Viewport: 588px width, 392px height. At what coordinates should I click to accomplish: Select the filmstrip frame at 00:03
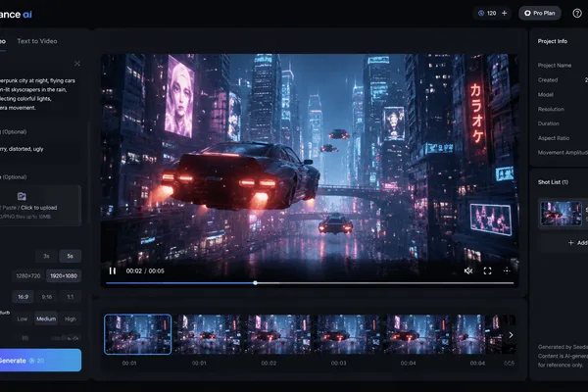pyautogui.click(x=347, y=334)
